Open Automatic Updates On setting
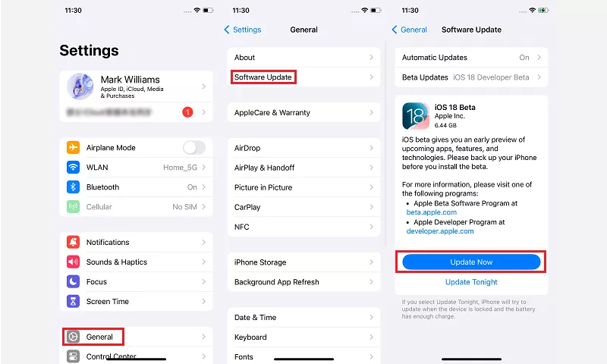The width and height of the screenshot is (607, 364). tap(471, 57)
